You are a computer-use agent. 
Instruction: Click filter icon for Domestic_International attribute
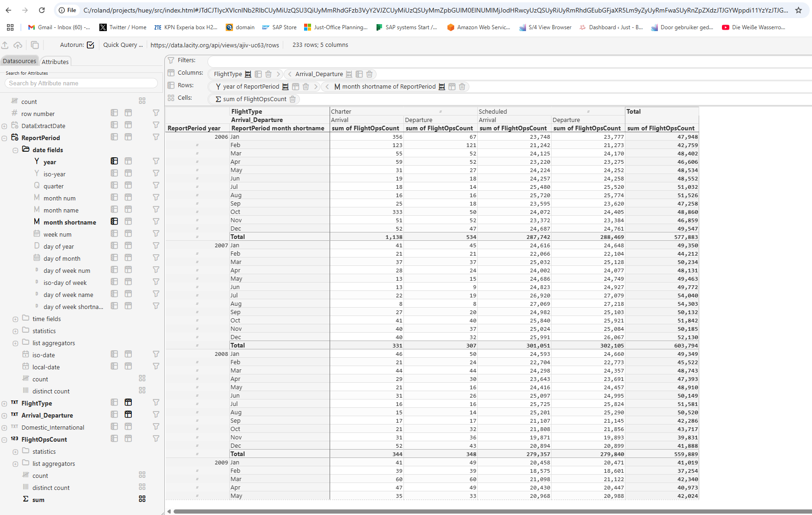(156, 426)
